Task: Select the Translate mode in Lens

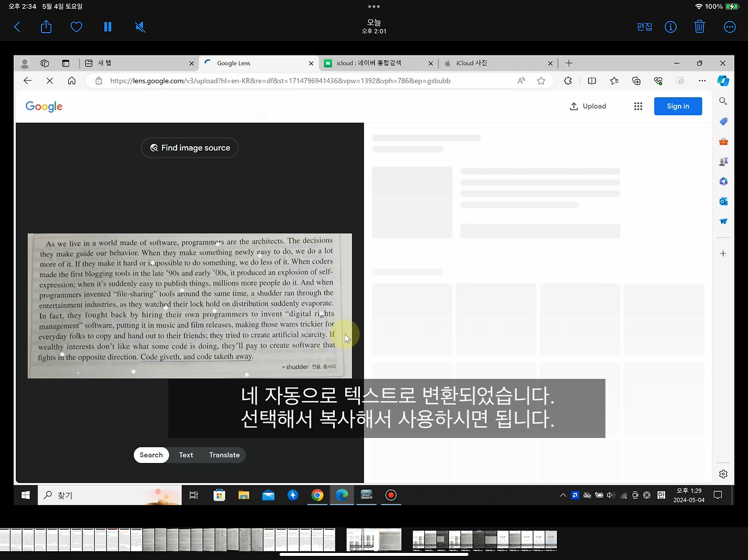Action: pos(224,455)
